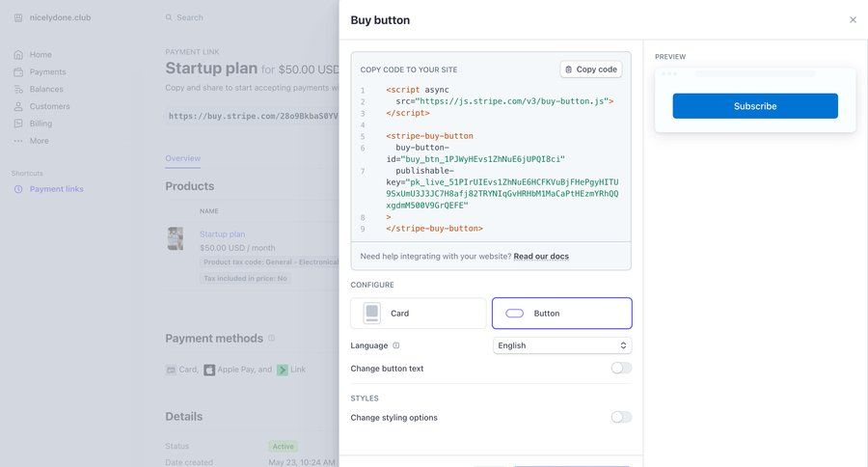Click the Startup plan product thumbnail
Viewport: 868px width, 467px height.
tap(176, 238)
